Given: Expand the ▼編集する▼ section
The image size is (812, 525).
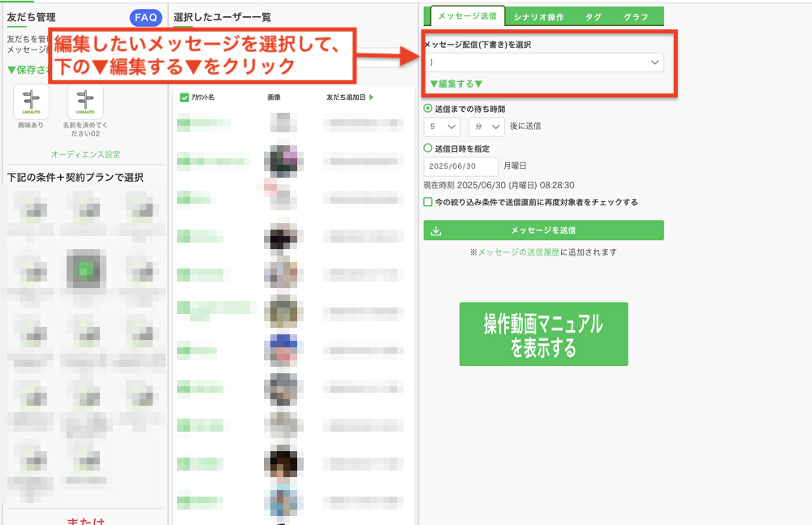Looking at the screenshot, I should pos(456,84).
